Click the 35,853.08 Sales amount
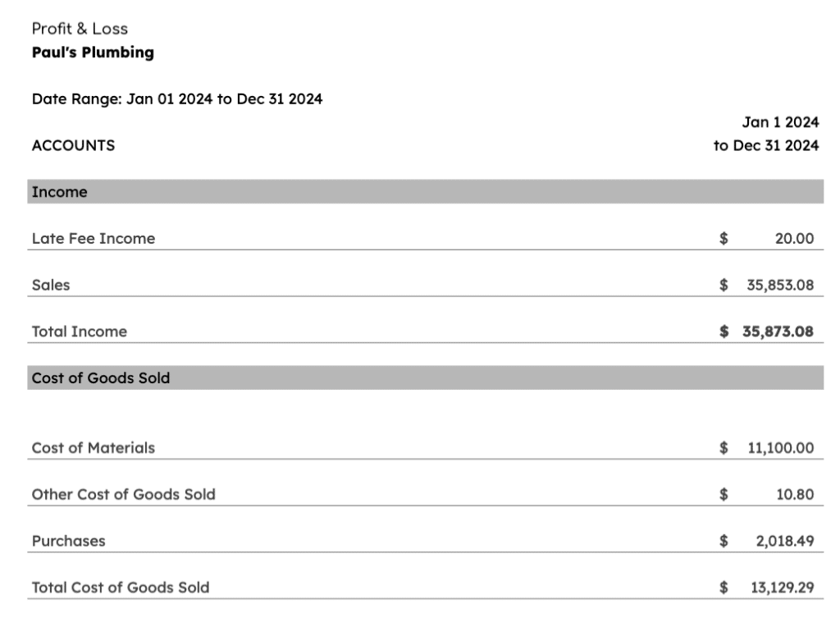 point(779,286)
